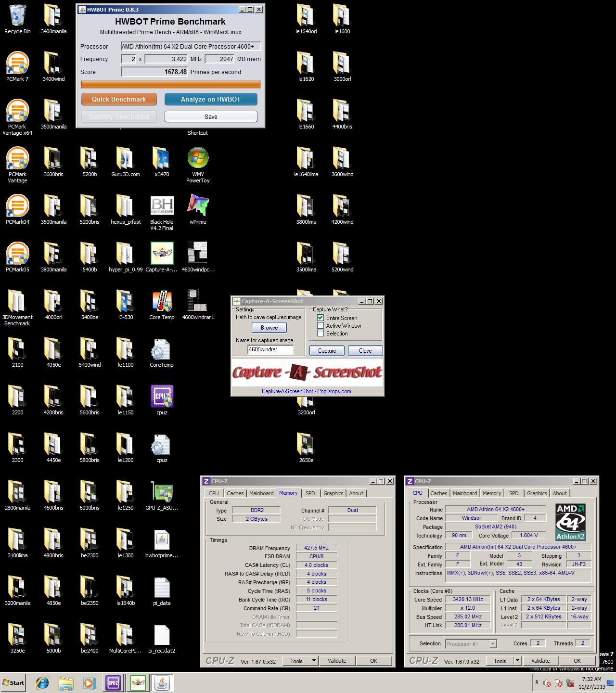616x693 pixels.
Task: Open Graphics tab in right CPU-Z window
Action: (537, 493)
